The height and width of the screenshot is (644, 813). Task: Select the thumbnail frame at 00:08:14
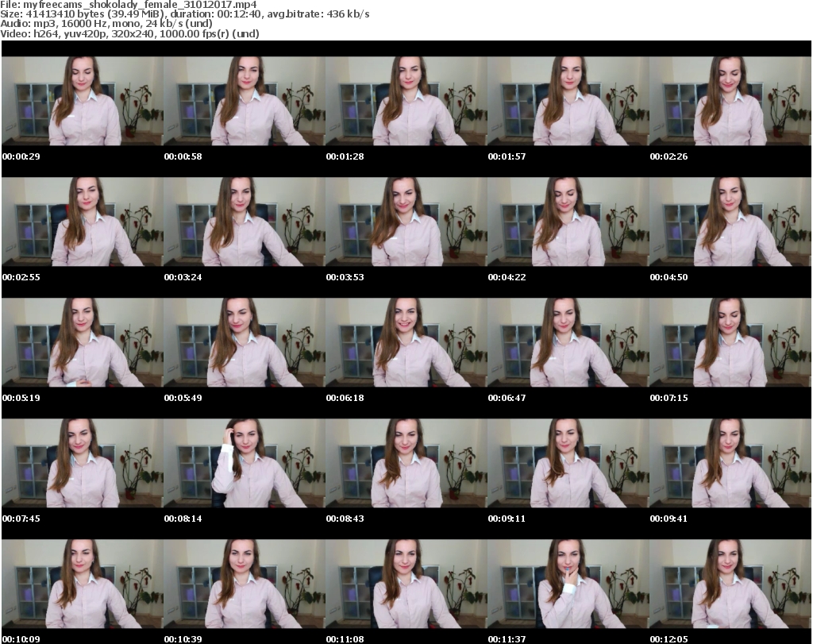click(245, 463)
